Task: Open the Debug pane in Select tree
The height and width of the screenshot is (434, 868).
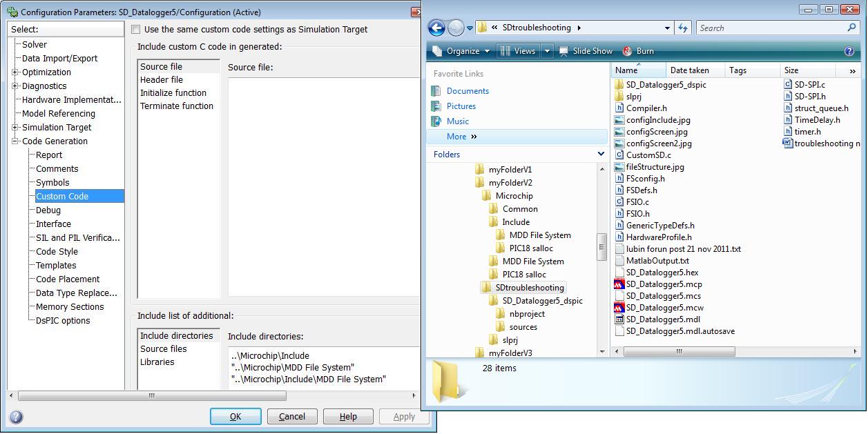Action: click(48, 210)
